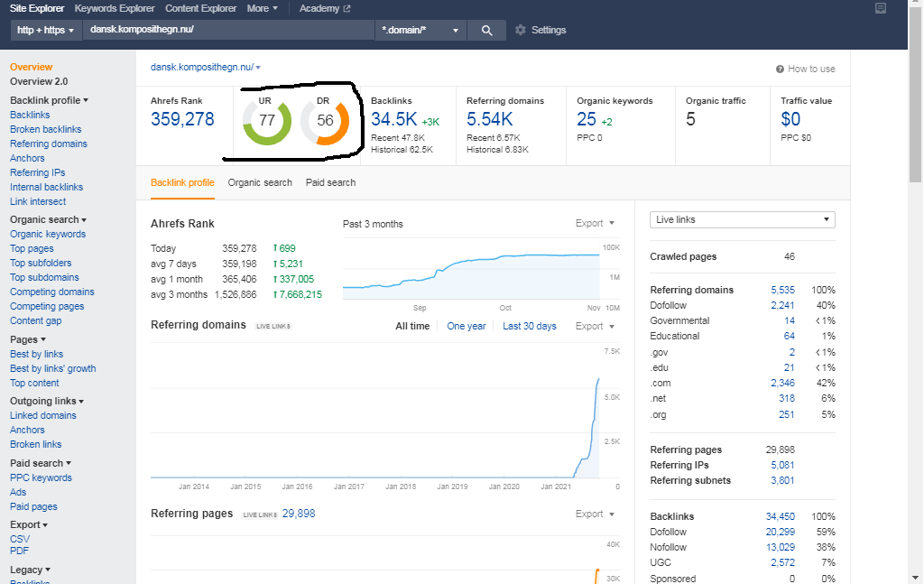Open Settings via the gear icon
The height and width of the screenshot is (584, 924).
point(521,30)
